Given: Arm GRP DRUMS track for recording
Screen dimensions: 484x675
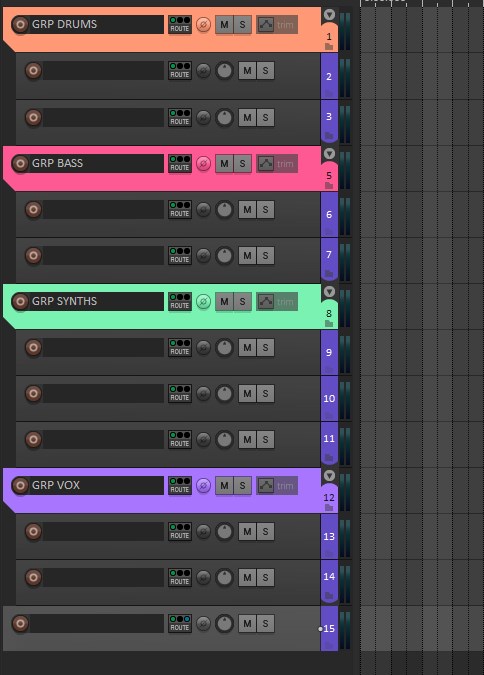Looking at the screenshot, I should point(20,25).
